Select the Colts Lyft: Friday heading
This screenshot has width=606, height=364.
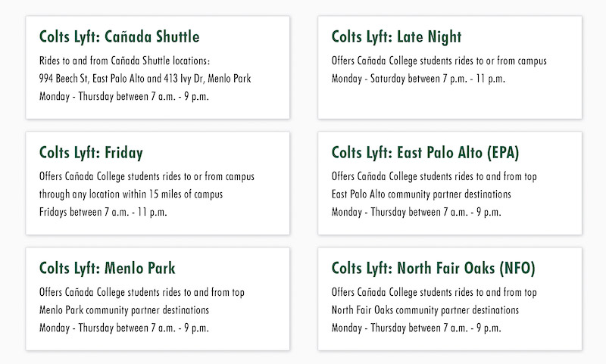tap(91, 152)
